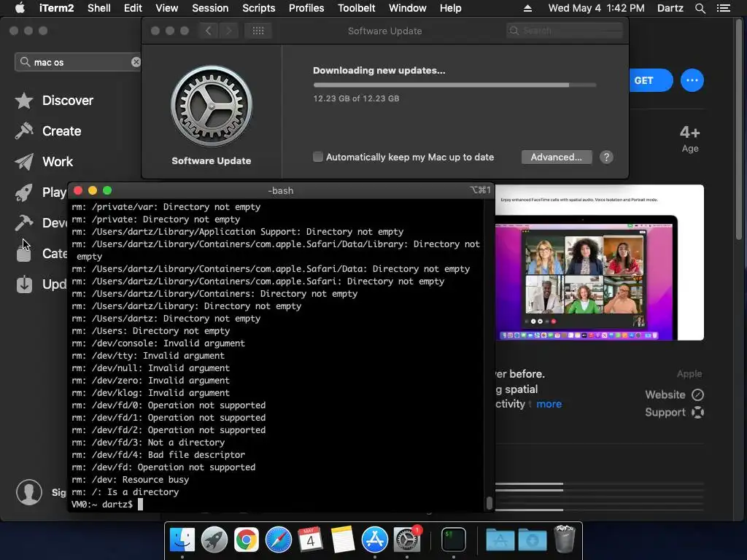Open the Profiles menu
Viewport: 747px width, 560px height.
(306, 8)
